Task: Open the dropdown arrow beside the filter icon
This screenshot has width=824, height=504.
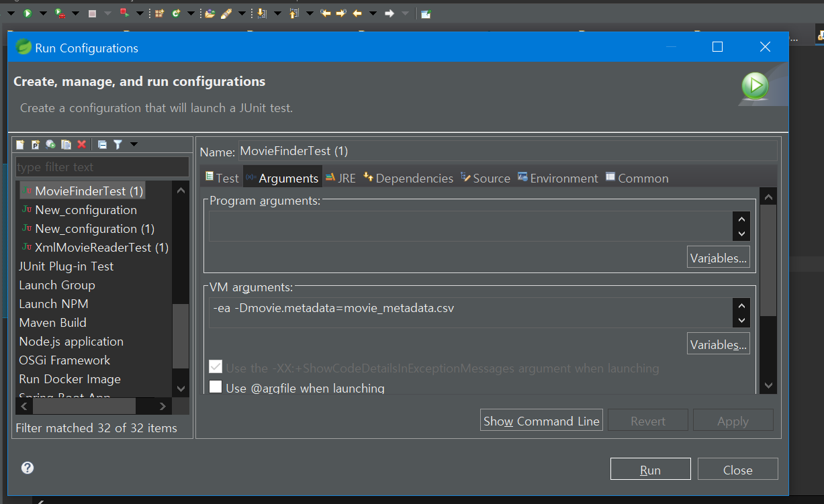Action: pyautogui.click(x=134, y=144)
